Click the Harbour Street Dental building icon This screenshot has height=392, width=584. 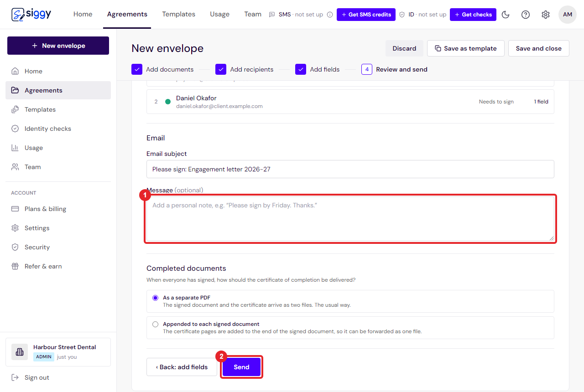pyautogui.click(x=20, y=352)
